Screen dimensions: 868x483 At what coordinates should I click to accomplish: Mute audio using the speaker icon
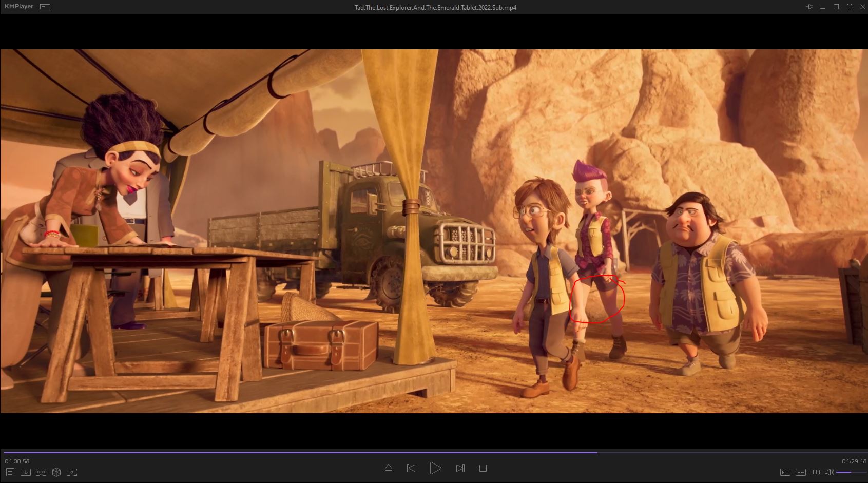[x=829, y=472]
